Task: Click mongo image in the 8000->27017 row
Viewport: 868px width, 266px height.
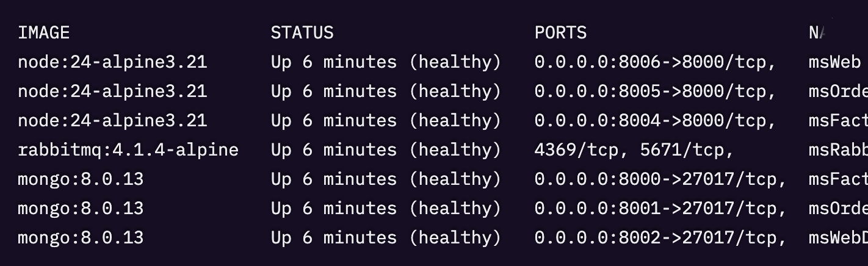Action: (x=81, y=179)
